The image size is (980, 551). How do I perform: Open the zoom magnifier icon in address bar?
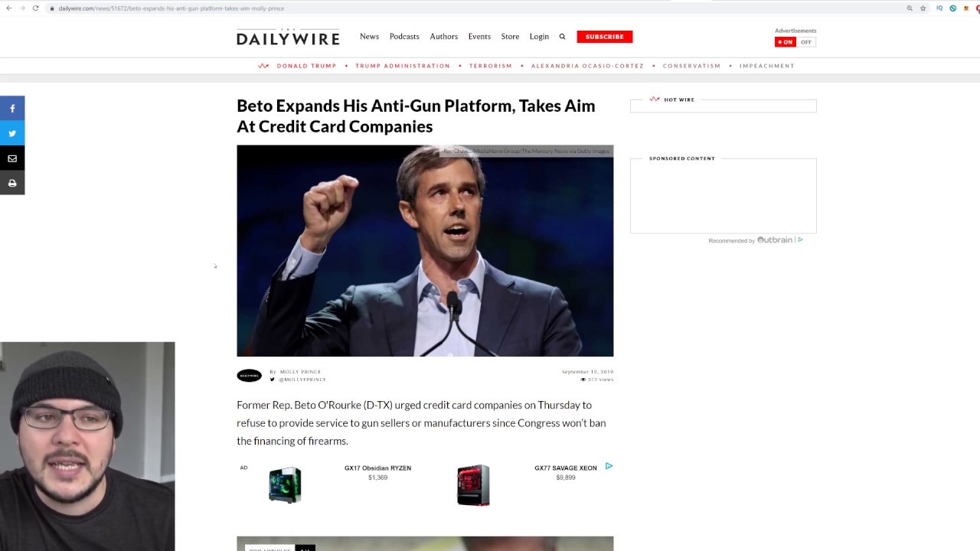[910, 8]
